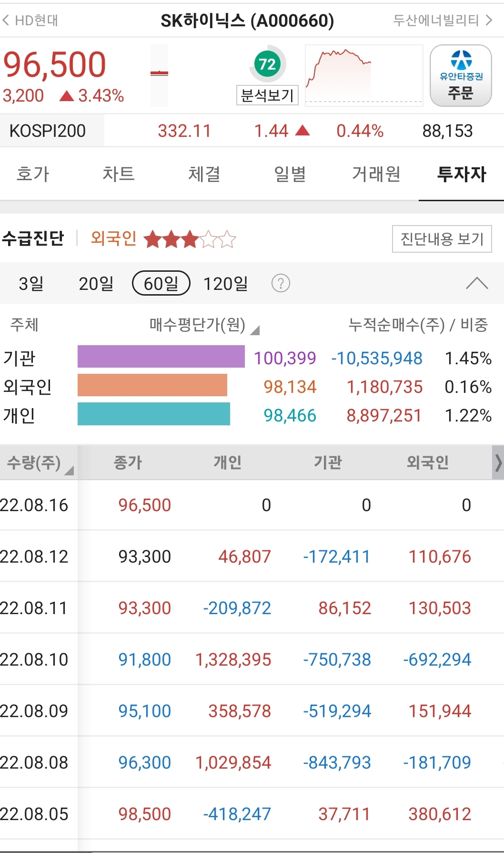Tap the 외국인 star rating
The image size is (504, 853).
[x=190, y=239]
